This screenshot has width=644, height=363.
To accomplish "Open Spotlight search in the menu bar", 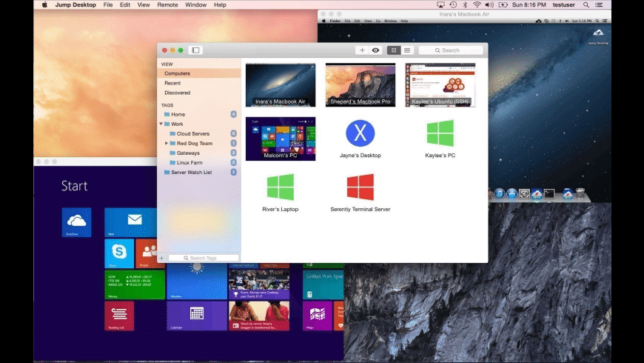I will (x=586, y=4).
